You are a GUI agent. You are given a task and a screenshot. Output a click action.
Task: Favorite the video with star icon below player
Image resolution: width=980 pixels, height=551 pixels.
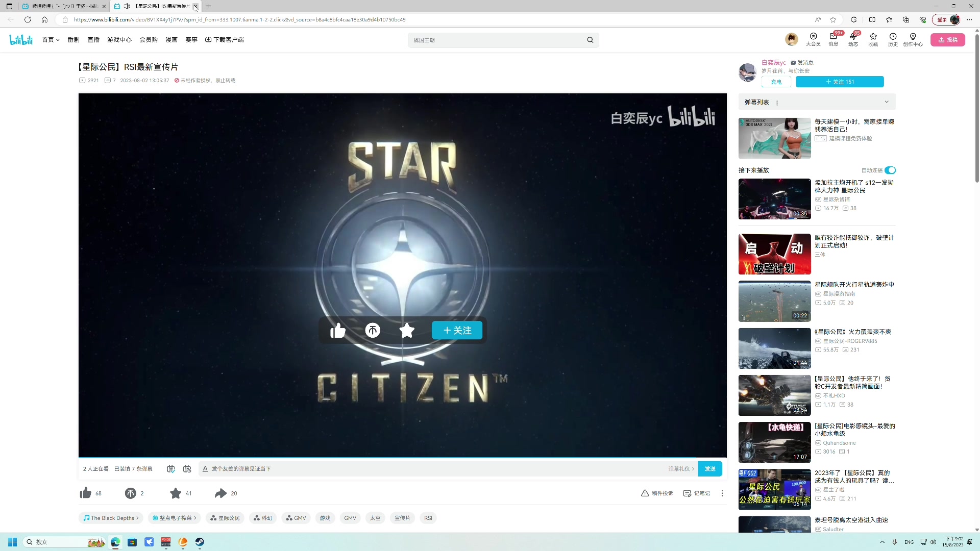[x=176, y=493]
